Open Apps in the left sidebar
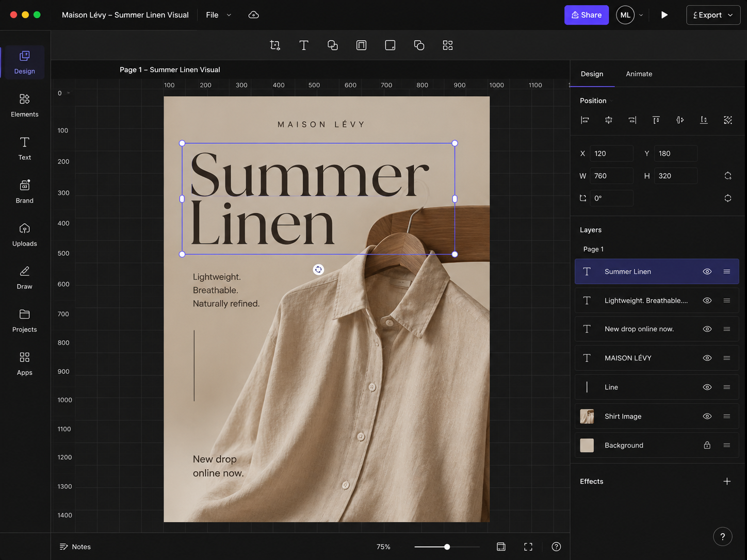This screenshot has height=560, width=747. tap(25, 364)
